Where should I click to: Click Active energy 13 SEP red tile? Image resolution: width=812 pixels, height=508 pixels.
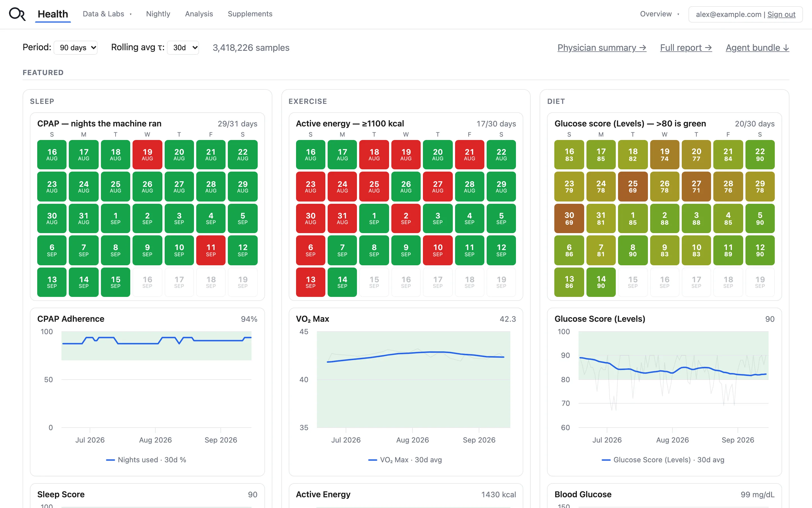pos(310,282)
